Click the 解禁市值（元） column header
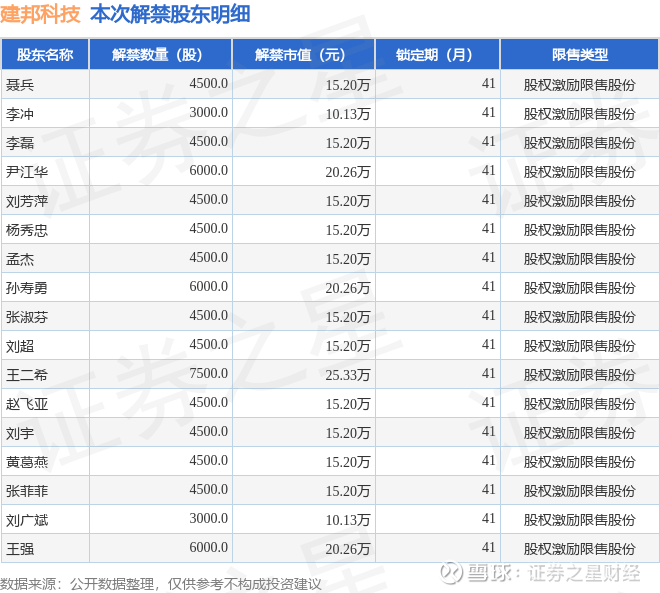The height and width of the screenshot is (593, 660). pyautogui.click(x=303, y=54)
